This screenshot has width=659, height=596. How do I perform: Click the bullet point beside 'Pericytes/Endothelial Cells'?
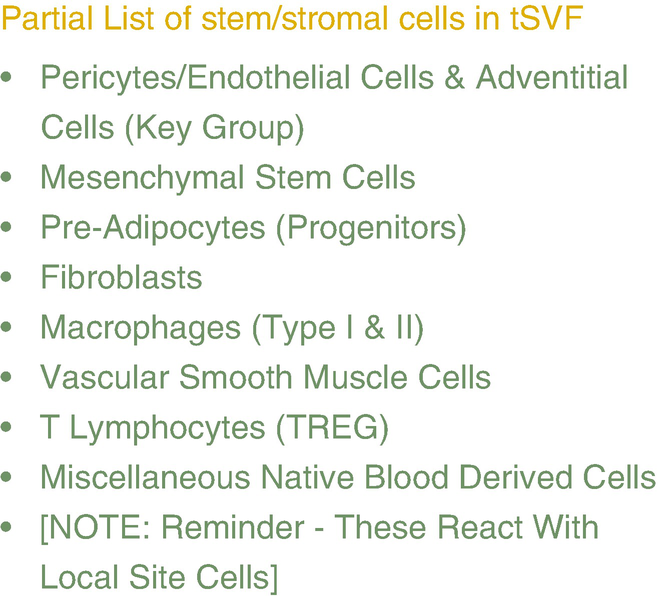point(9,78)
